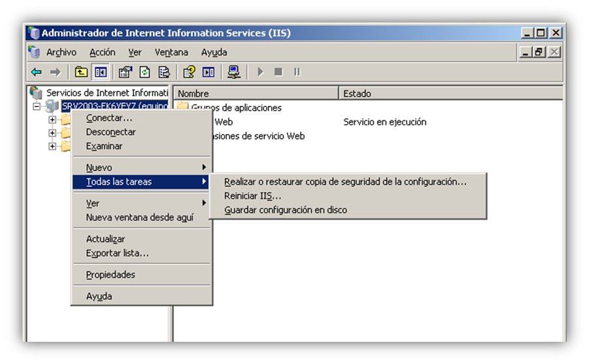589x364 pixels.
Task: Click the title bar IIS application icon
Action: [x=34, y=33]
